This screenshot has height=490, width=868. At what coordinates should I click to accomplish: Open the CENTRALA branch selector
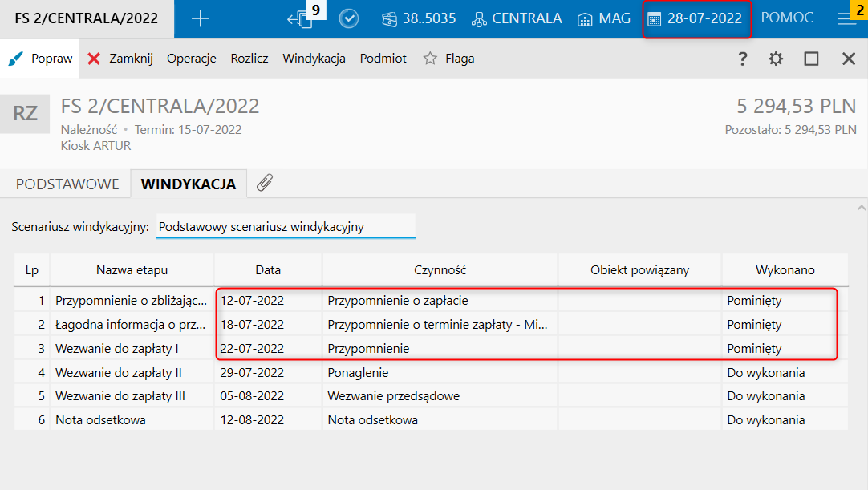(517, 18)
